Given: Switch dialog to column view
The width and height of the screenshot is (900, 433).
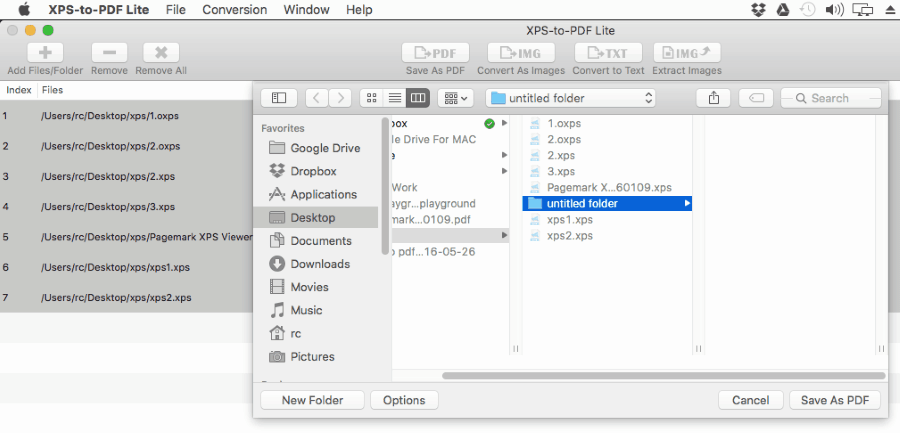Looking at the screenshot, I should tap(418, 98).
